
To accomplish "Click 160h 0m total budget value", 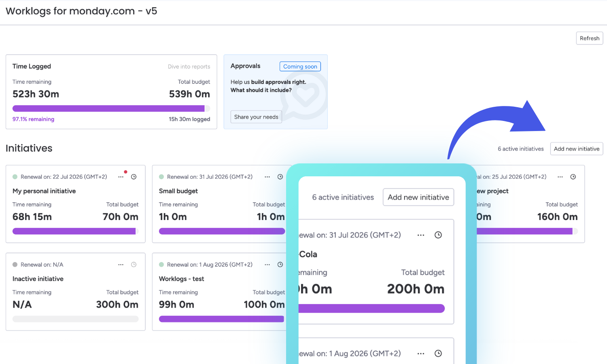I will [x=558, y=217].
